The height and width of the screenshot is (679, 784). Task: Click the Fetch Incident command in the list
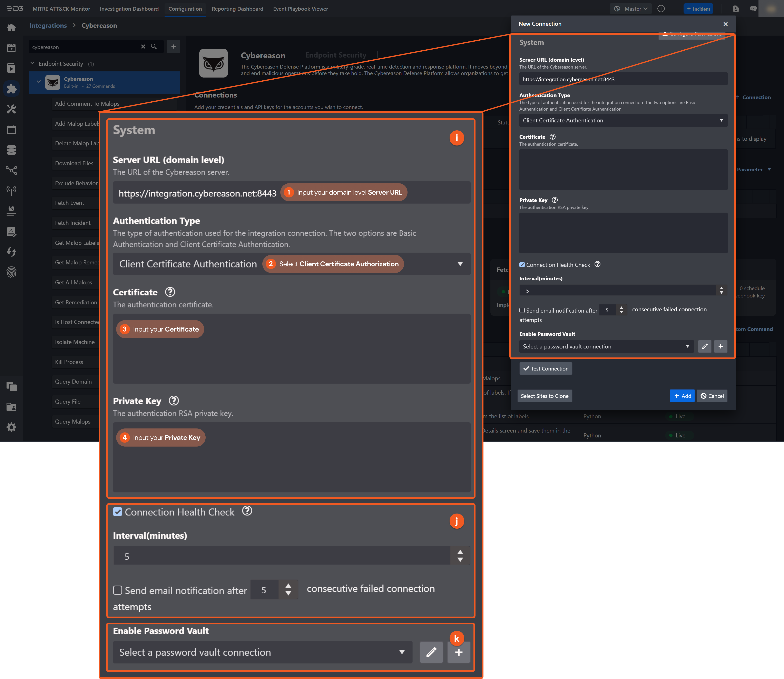73,222
